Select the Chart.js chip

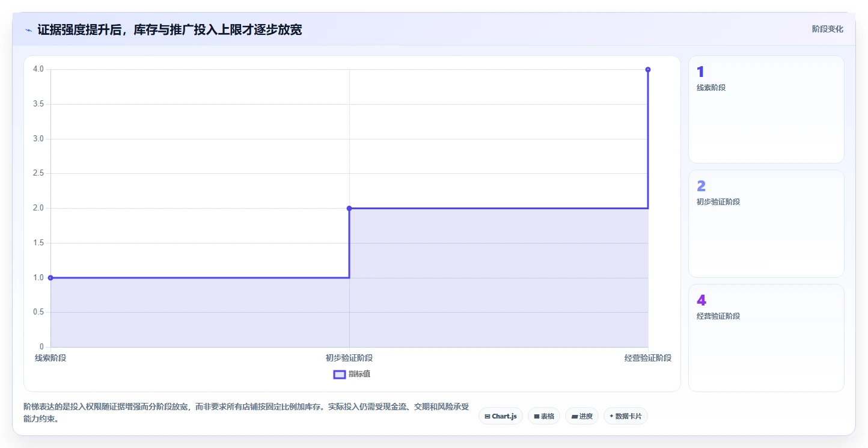tap(501, 416)
